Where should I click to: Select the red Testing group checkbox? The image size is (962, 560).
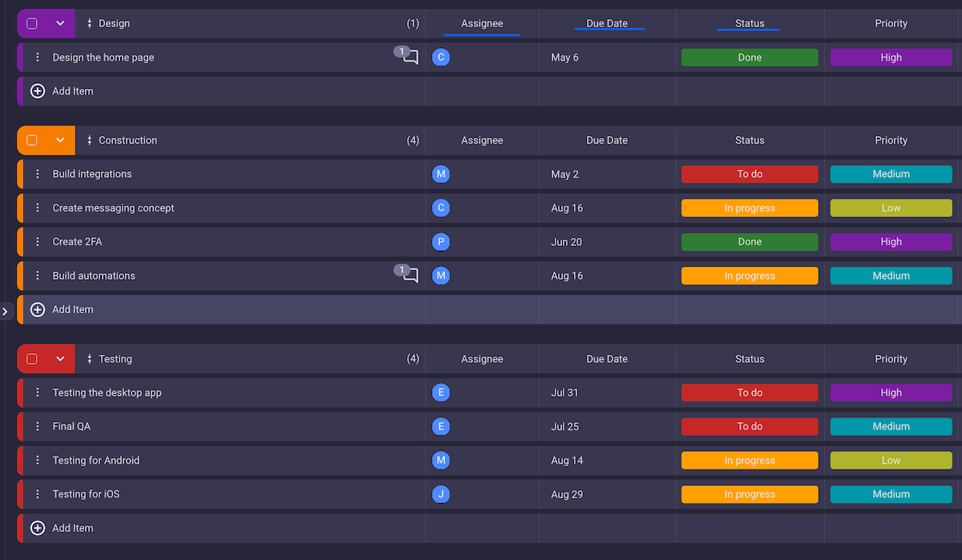click(x=32, y=359)
